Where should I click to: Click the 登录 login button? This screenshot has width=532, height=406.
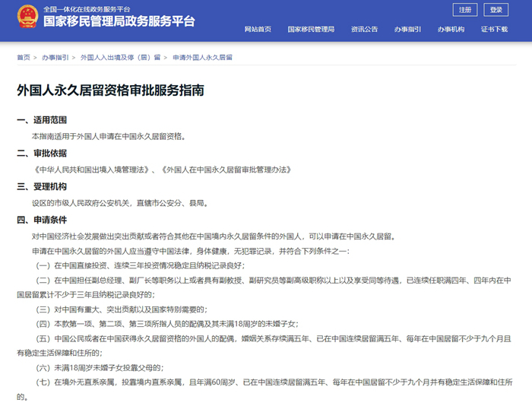(496, 10)
